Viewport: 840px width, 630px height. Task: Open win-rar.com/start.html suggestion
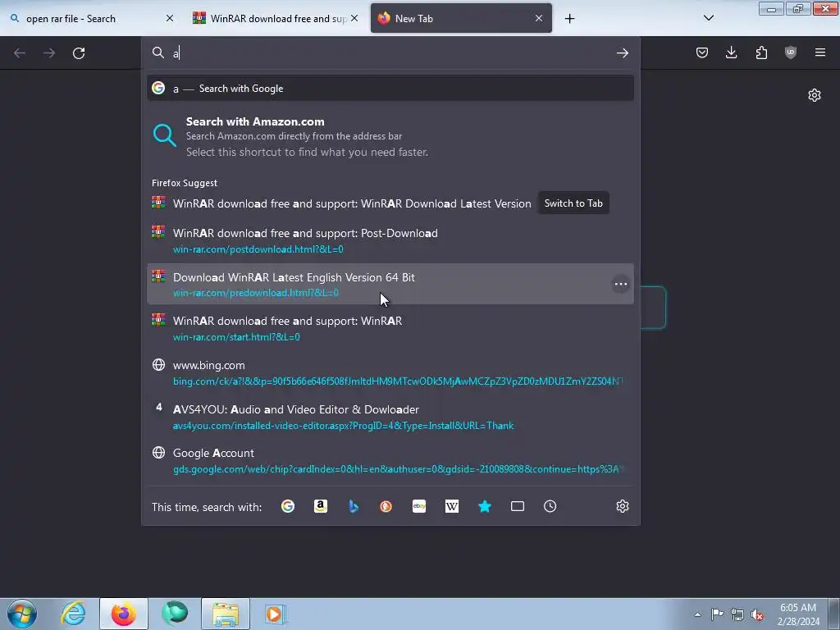point(390,328)
